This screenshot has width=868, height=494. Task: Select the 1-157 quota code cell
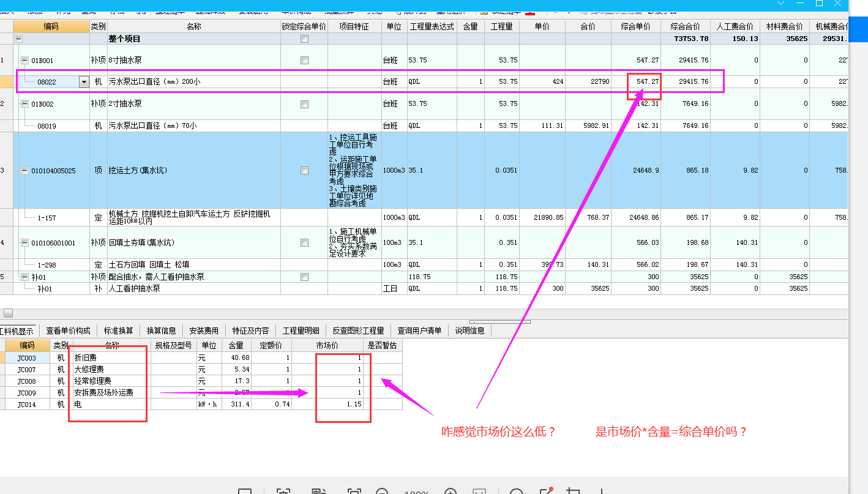point(51,217)
